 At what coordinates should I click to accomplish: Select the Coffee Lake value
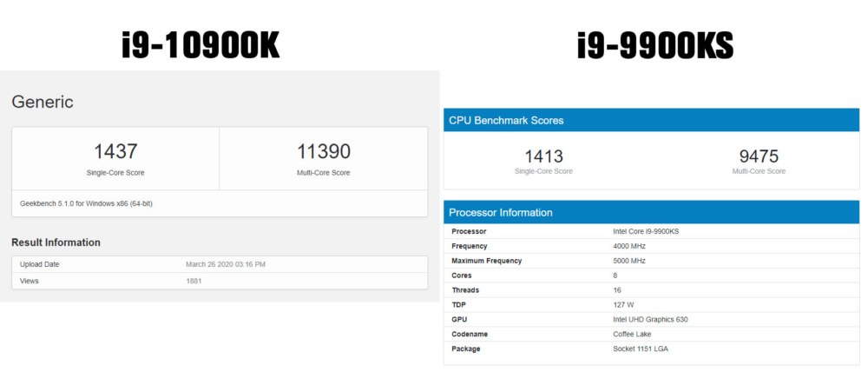[x=632, y=335]
